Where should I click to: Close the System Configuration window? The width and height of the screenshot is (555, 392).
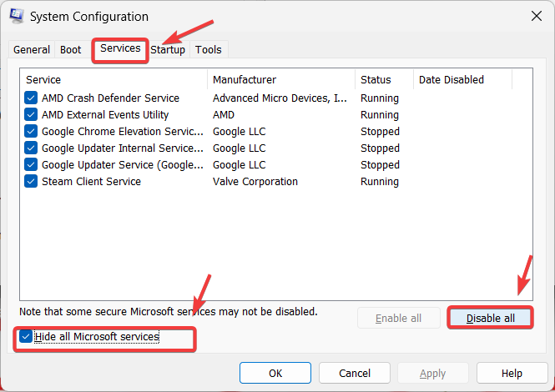pyautogui.click(x=535, y=16)
